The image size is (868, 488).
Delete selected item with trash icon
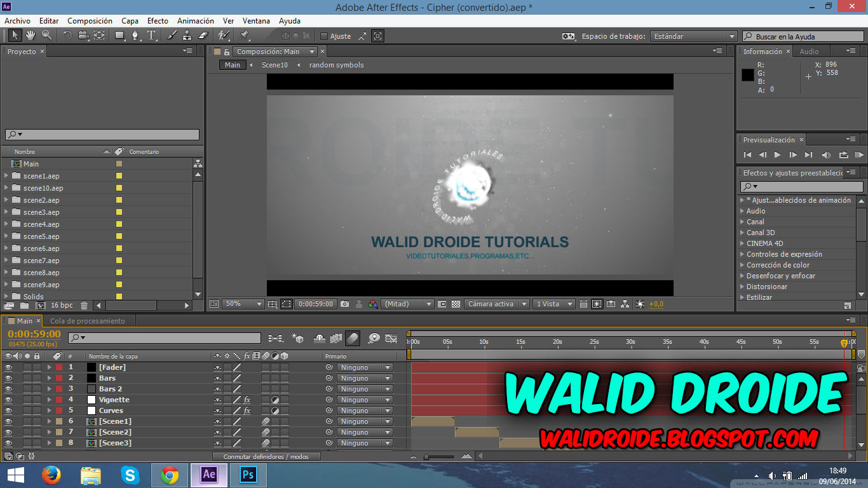coord(84,305)
